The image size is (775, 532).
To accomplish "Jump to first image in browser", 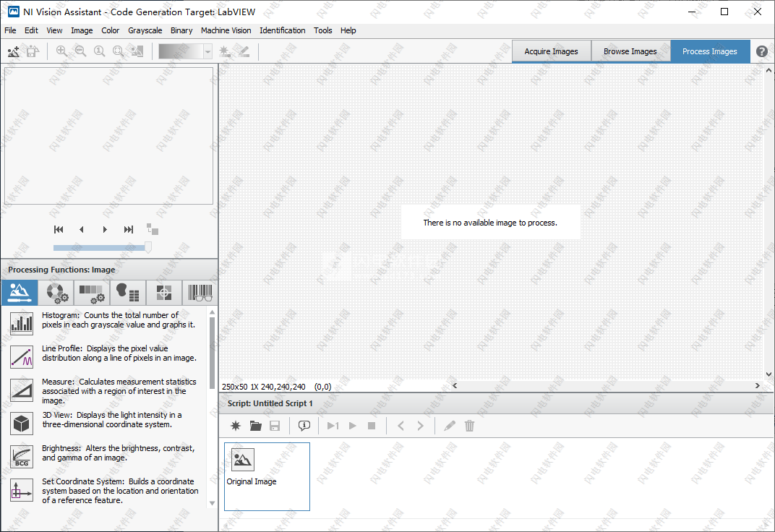I will point(59,229).
